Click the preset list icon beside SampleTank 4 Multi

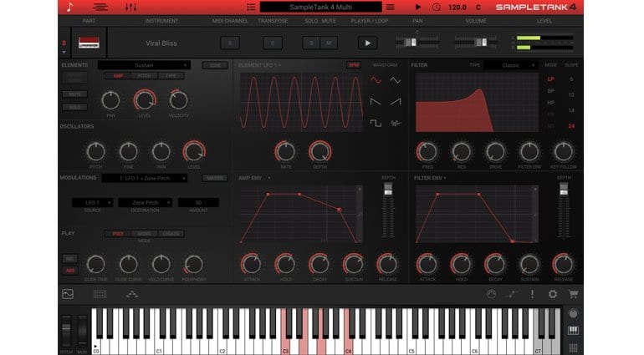tap(251, 7)
